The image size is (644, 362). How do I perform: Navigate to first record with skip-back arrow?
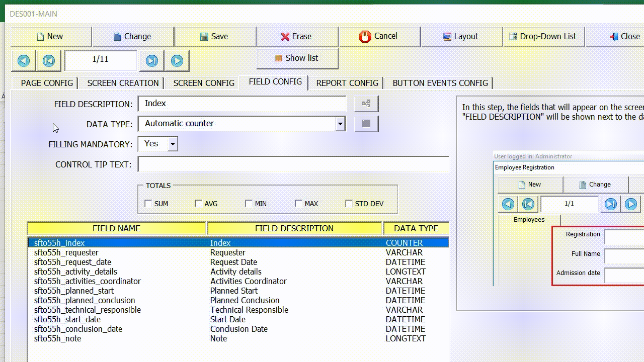pos(48,60)
